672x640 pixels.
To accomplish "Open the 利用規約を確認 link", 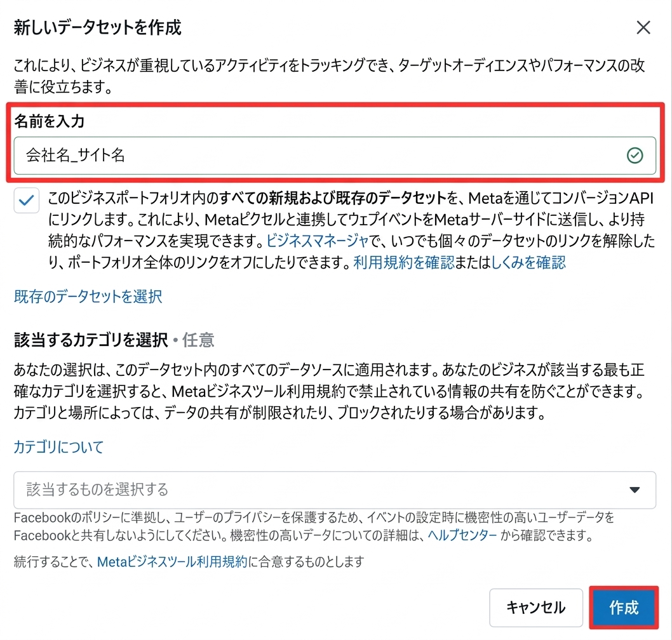I will click(x=404, y=262).
